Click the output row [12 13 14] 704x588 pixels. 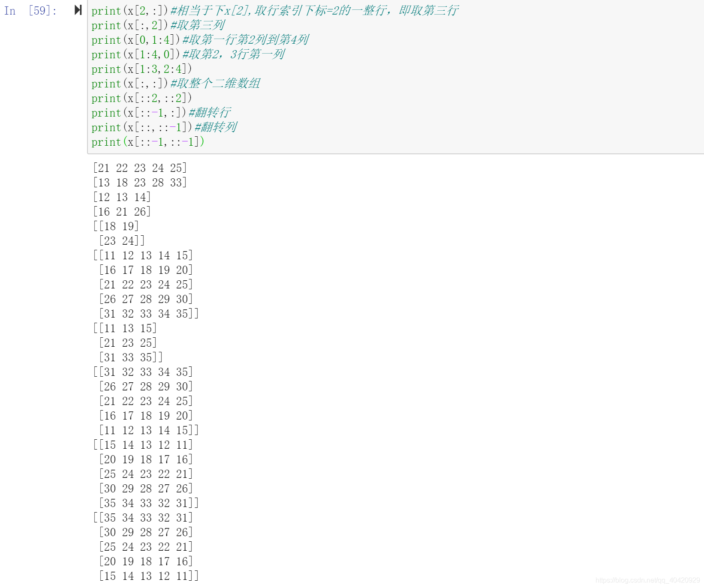[x=122, y=197]
